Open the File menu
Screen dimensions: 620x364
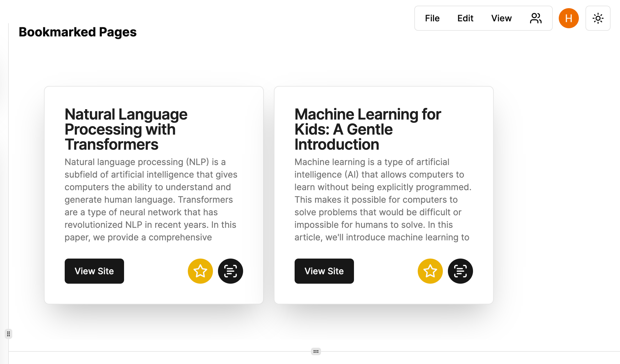432,18
